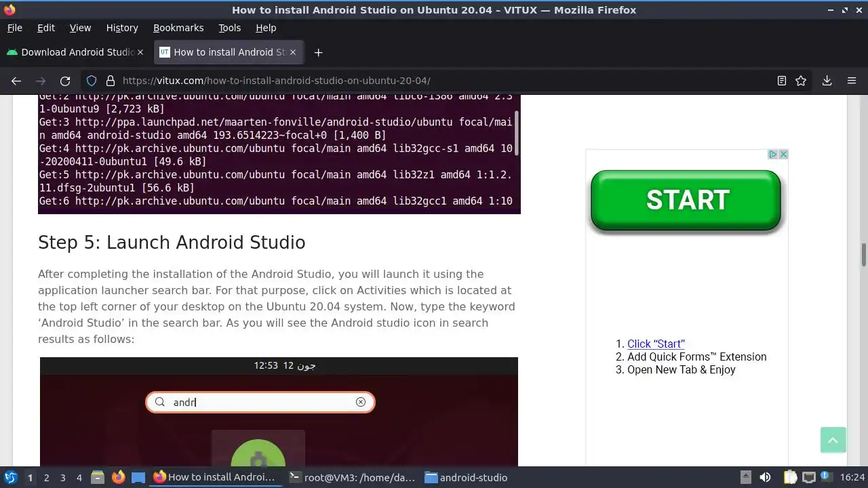This screenshot has width=868, height=488.
Task: Switch to workspace 1
Action: pyautogui.click(x=30, y=478)
